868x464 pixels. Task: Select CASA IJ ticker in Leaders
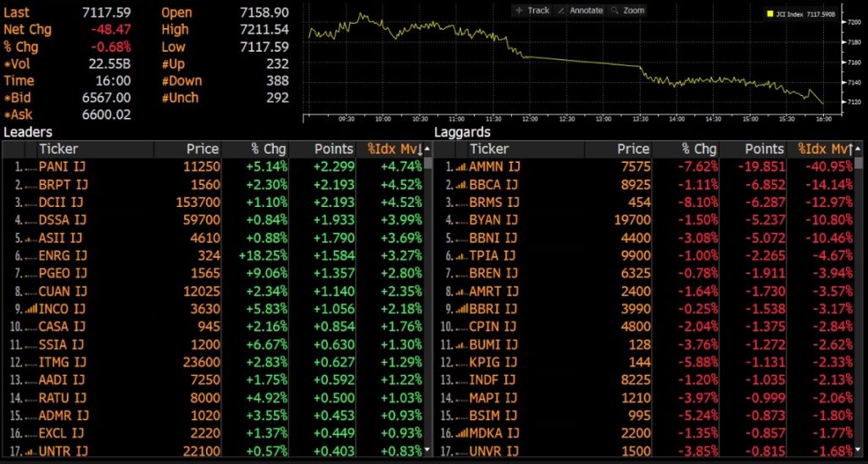point(62,326)
